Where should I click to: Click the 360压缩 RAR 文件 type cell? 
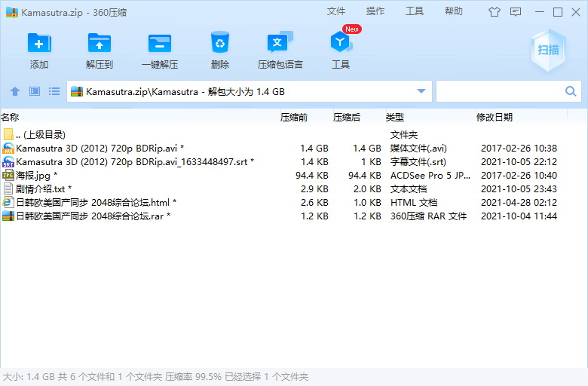pyautogui.click(x=428, y=216)
